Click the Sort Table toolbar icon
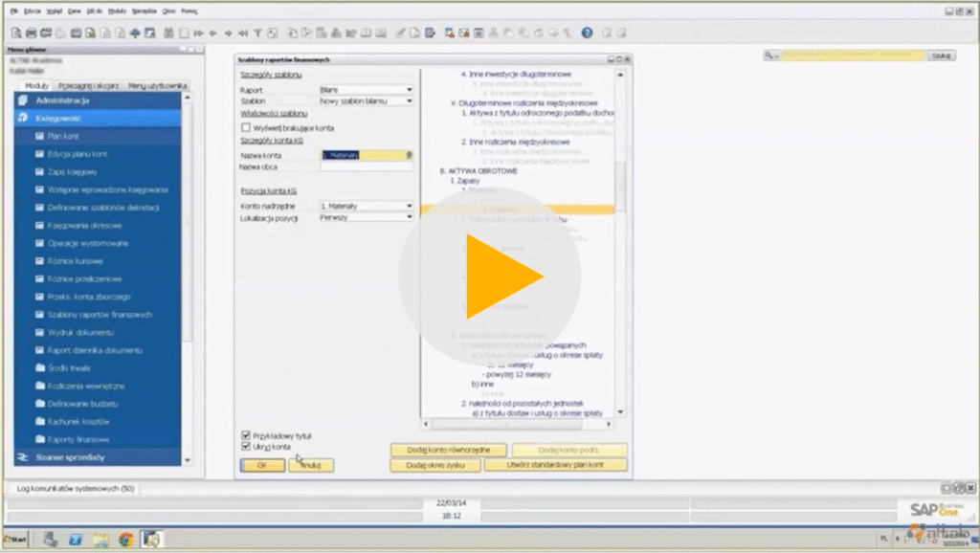Image resolution: width=980 pixels, height=553 pixels. point(272,33)
